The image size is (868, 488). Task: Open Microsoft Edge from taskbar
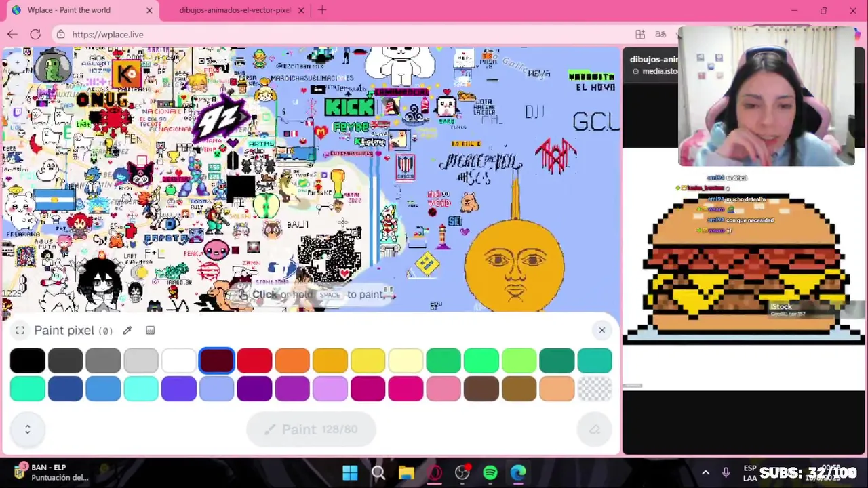(x=518, y=472)
